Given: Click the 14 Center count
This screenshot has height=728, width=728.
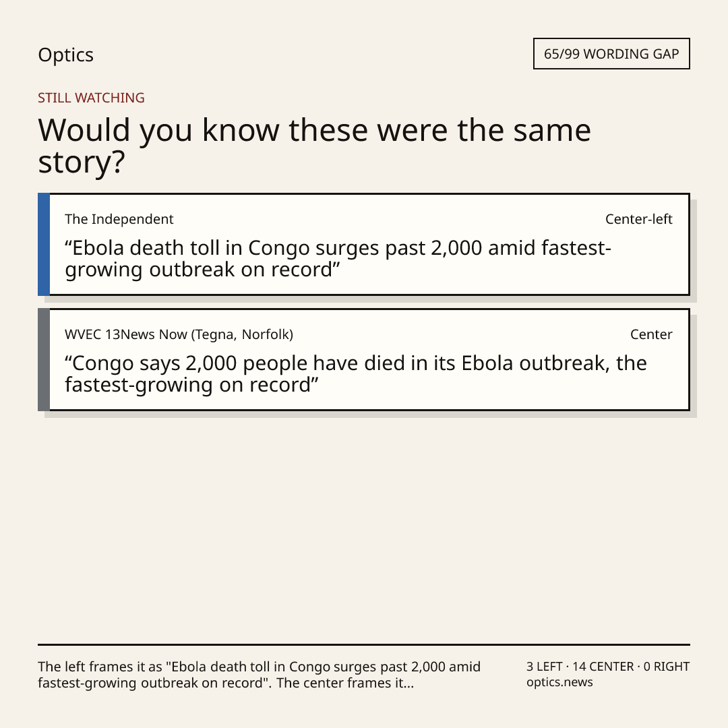Looking at the screenshot, I should [603, 667].
